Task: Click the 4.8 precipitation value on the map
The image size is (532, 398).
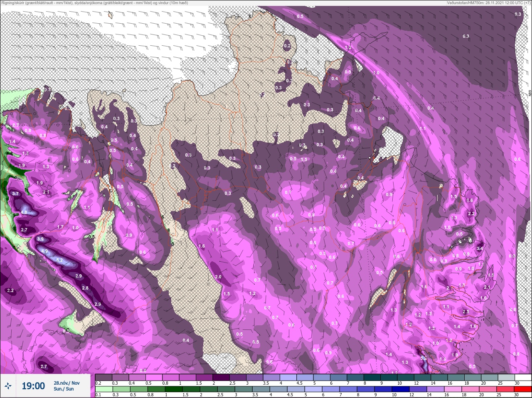Action: (x=24, y=212)
